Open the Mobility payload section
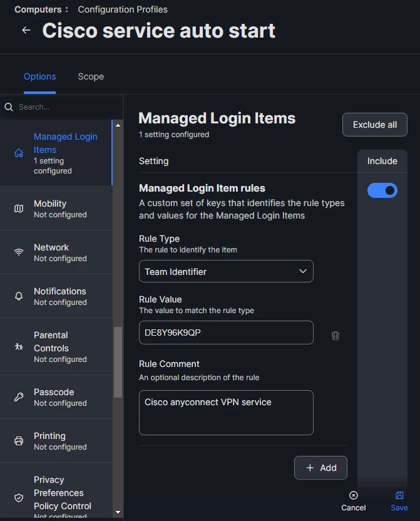This screenshot has height=521, width=420. click(56, 209)
